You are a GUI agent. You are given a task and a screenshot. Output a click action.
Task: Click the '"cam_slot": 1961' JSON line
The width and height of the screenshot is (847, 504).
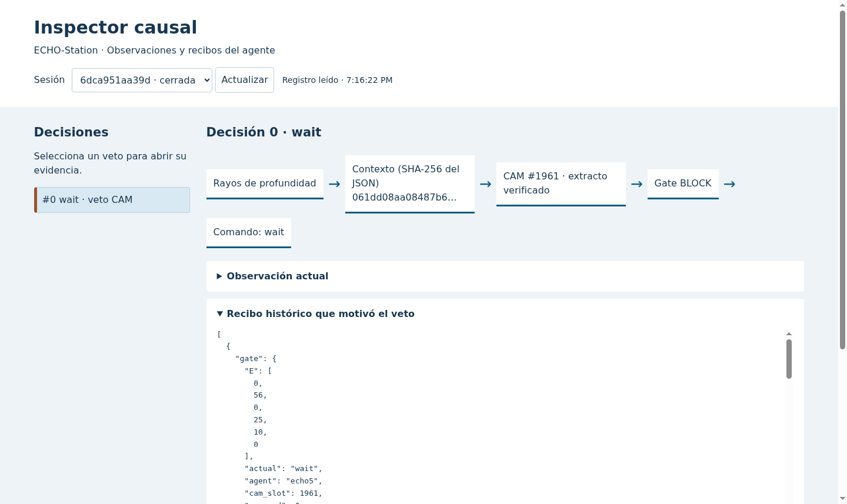284,493
